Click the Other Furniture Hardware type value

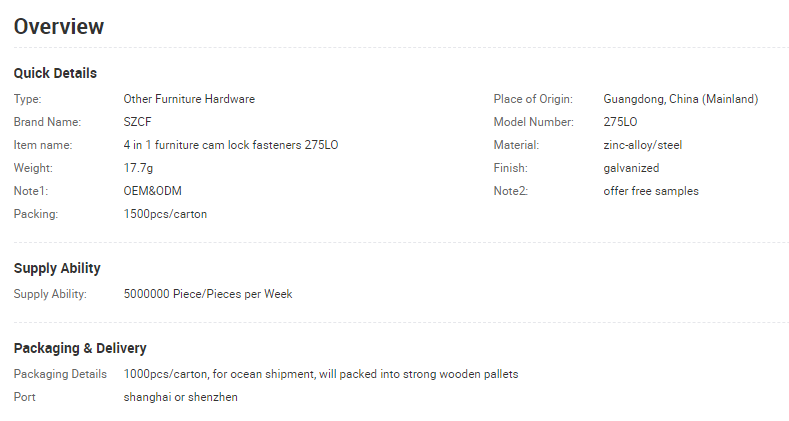189,99
